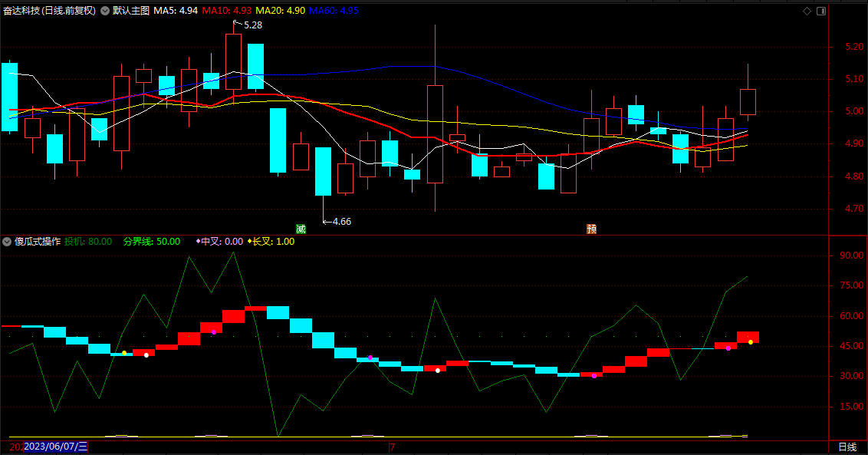Image resolution: width=868 pixels, height=455 pixels.
Task: Select the MA5: 4.94 legend
Action: (x=176, y=11)
